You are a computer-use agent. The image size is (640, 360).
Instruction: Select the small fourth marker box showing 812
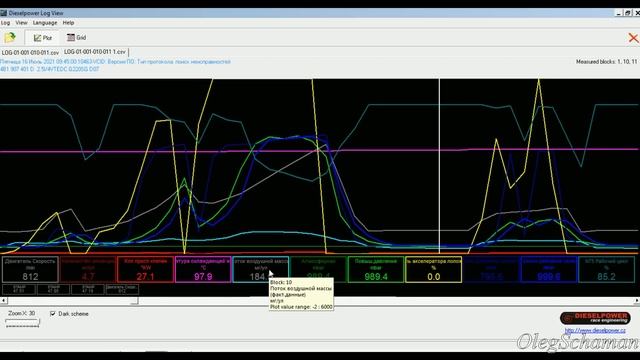click(122, 289)
